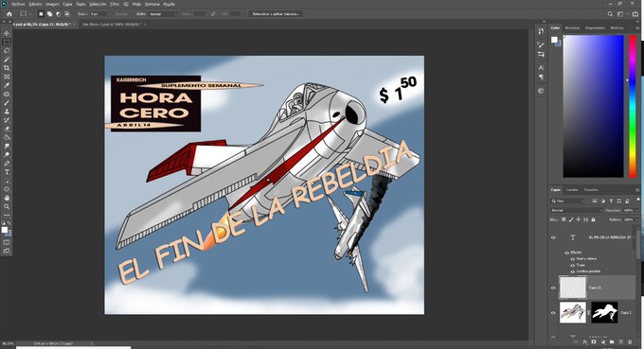Click the add layer mask icon
644x349 pixels.
[x=594, y=341]
